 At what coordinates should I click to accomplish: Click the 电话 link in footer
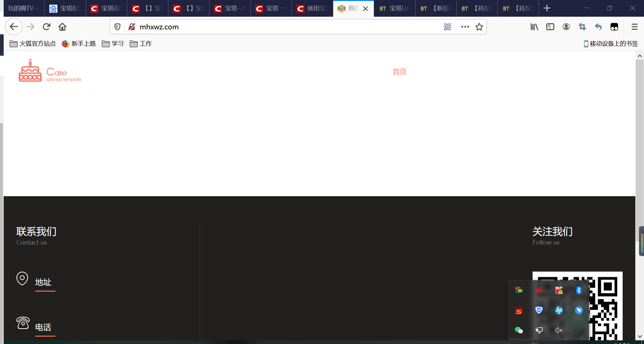[x=43, y=327]
